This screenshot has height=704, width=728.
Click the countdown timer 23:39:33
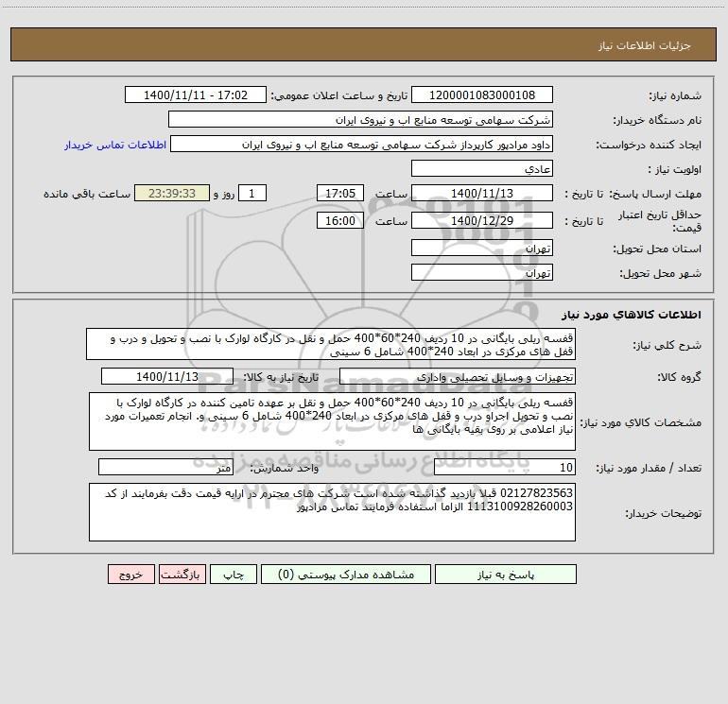point(172,193)
